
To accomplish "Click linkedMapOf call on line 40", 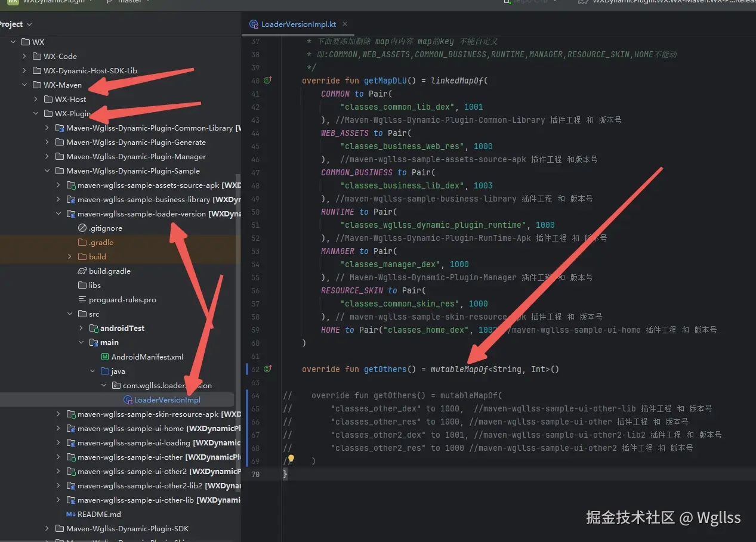I will (457, 80).
